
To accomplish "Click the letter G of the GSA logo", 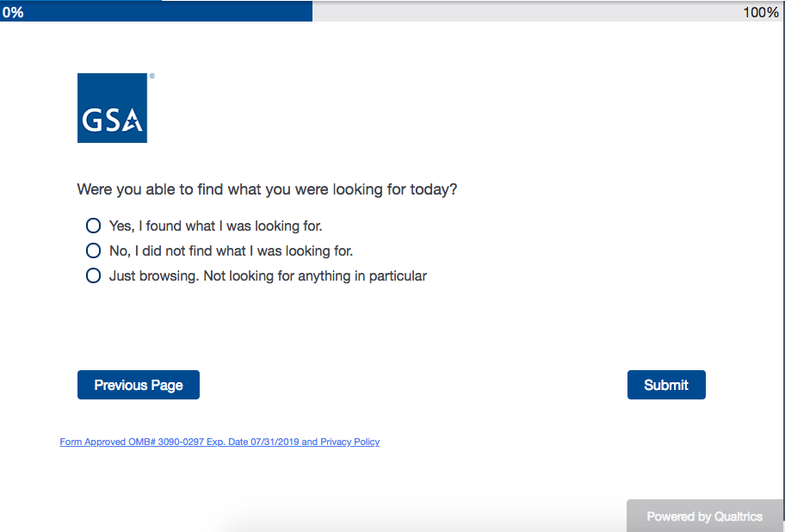I will point(92,121).
